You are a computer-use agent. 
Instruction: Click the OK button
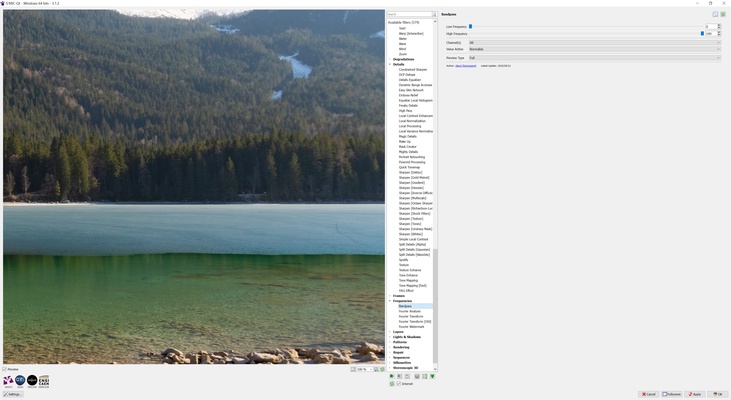tap(717, 394)
